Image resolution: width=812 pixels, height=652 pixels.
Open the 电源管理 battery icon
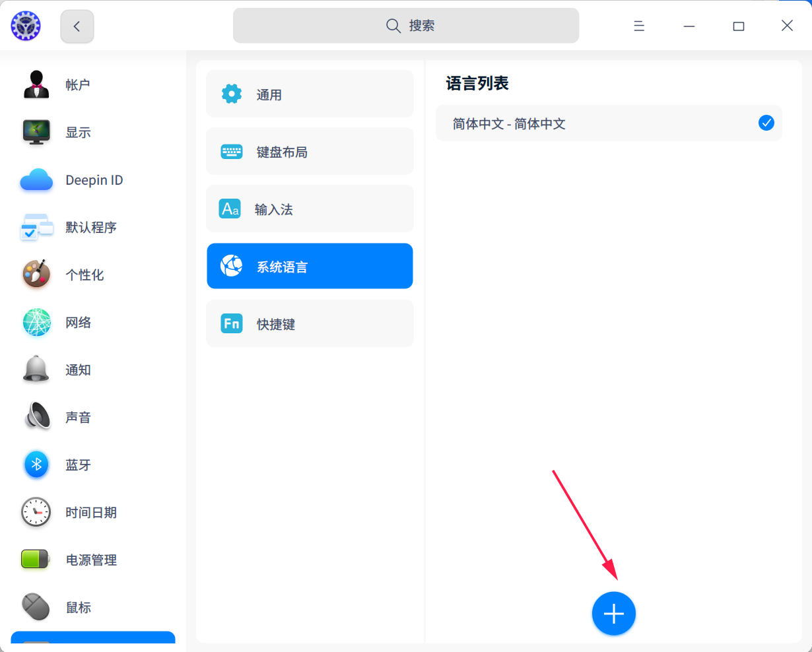pyautogui.click(x=36, y=560)
